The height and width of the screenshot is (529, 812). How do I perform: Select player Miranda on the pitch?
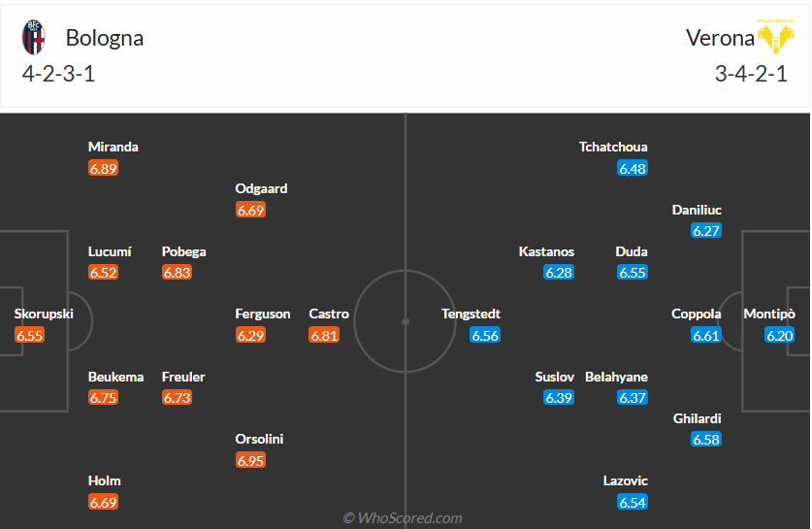coord(114,147)
